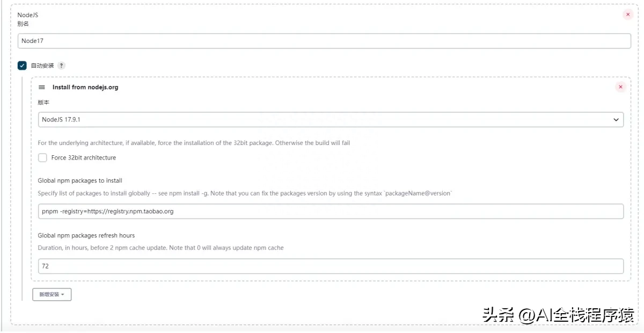Uncheck the 自动安装 checkbox
This screenshot has height=333, width=644.
point(22,66)
